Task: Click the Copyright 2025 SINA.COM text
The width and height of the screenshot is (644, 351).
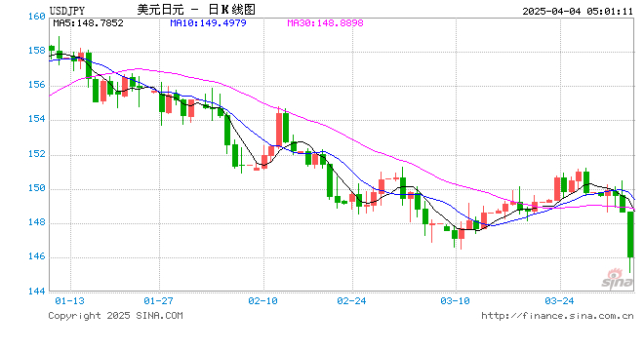Action: pos(115,316)
